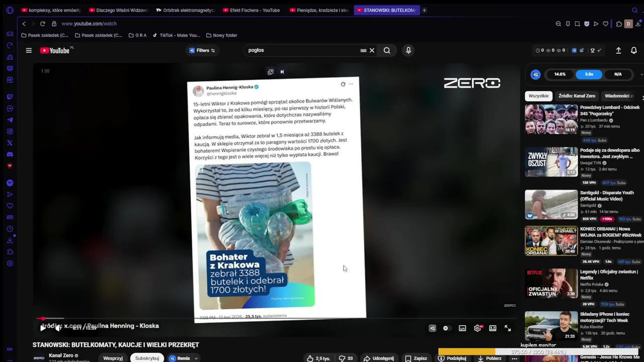Select the 'Wiadomości' filter chip
Screen dimensions: 644x362
coord(619,96)
